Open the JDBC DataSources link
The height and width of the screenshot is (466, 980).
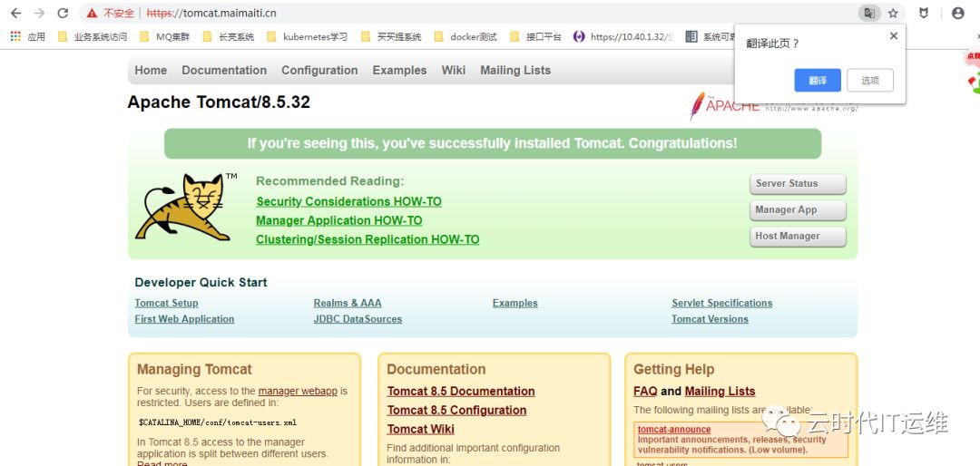click(358, 319)
